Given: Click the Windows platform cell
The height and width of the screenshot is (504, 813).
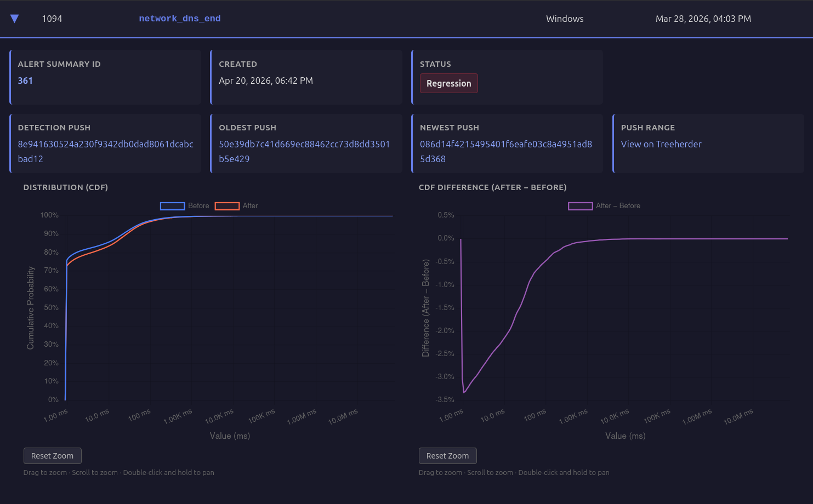Looking at the screenshot, I should coord(564,19).
